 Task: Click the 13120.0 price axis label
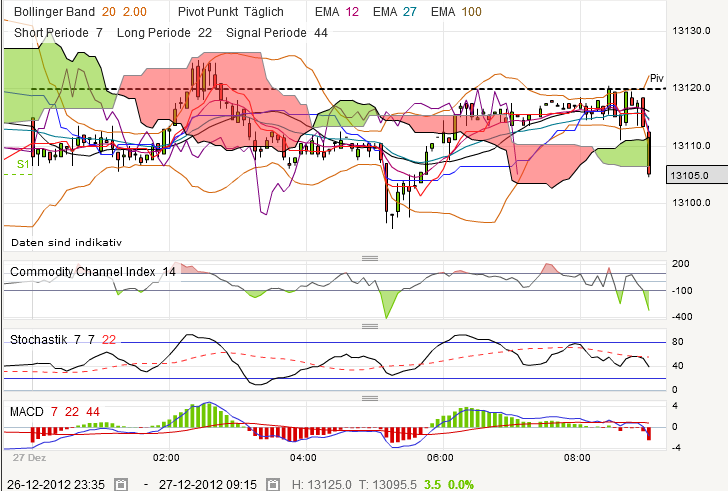pos(691,88)
